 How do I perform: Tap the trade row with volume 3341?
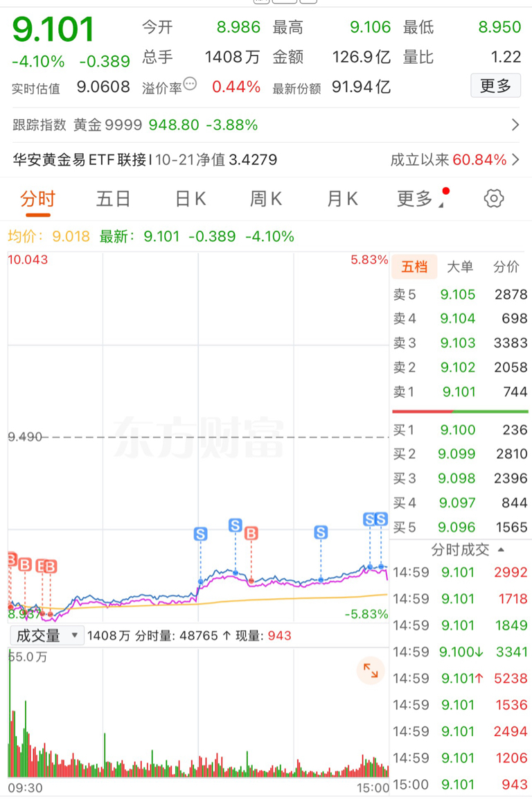[460, 652]
